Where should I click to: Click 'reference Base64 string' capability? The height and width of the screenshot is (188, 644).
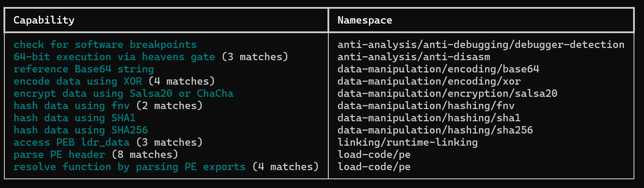tap(84, 69)
